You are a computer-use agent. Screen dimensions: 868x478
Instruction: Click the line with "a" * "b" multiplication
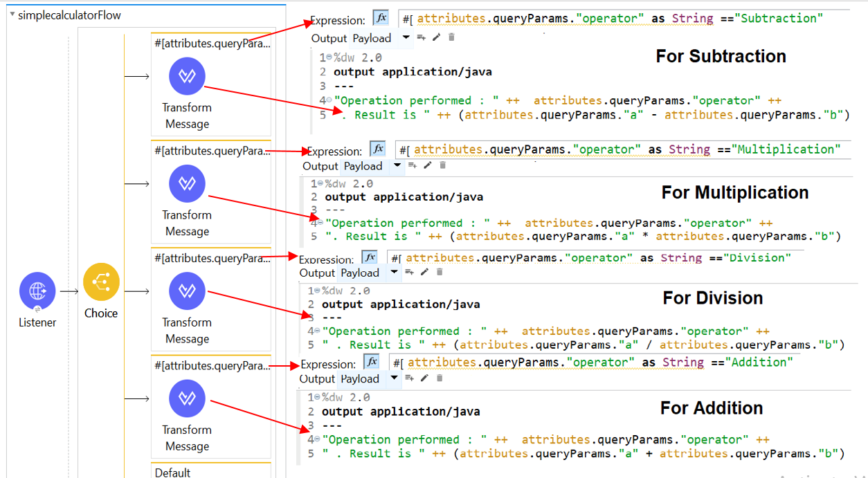tap(584, 237)
